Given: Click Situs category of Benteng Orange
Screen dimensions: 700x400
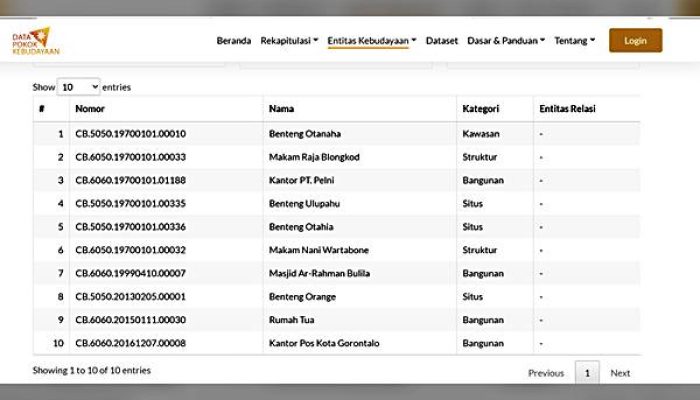Looking at the screenshot, I should [x=472, y=296].
